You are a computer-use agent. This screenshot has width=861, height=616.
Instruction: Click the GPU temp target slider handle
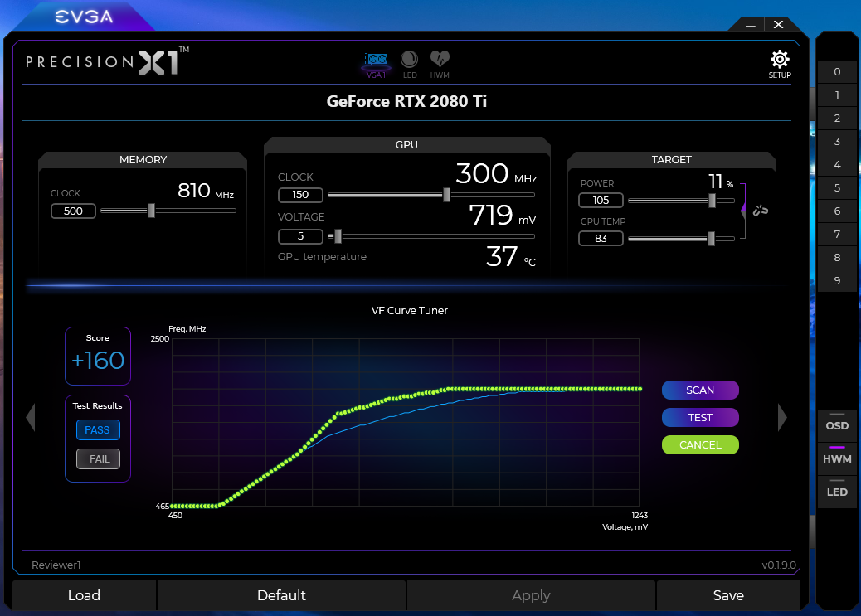coord(712,238)
